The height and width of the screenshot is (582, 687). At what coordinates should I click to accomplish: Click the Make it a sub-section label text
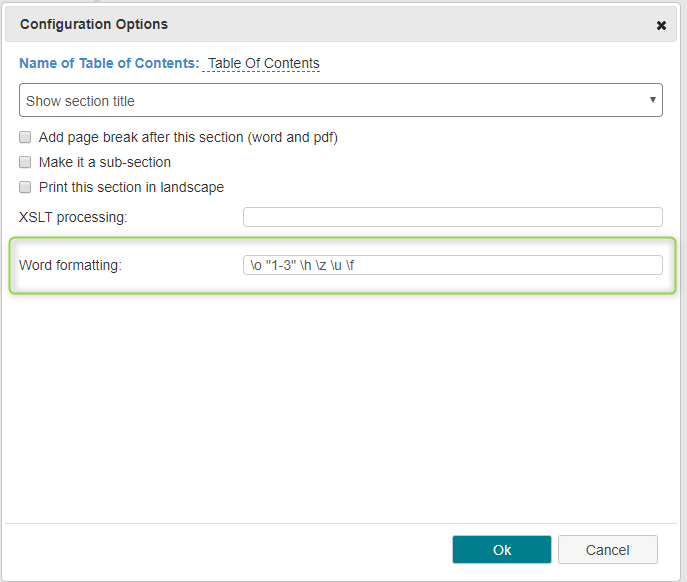[105, 162]
